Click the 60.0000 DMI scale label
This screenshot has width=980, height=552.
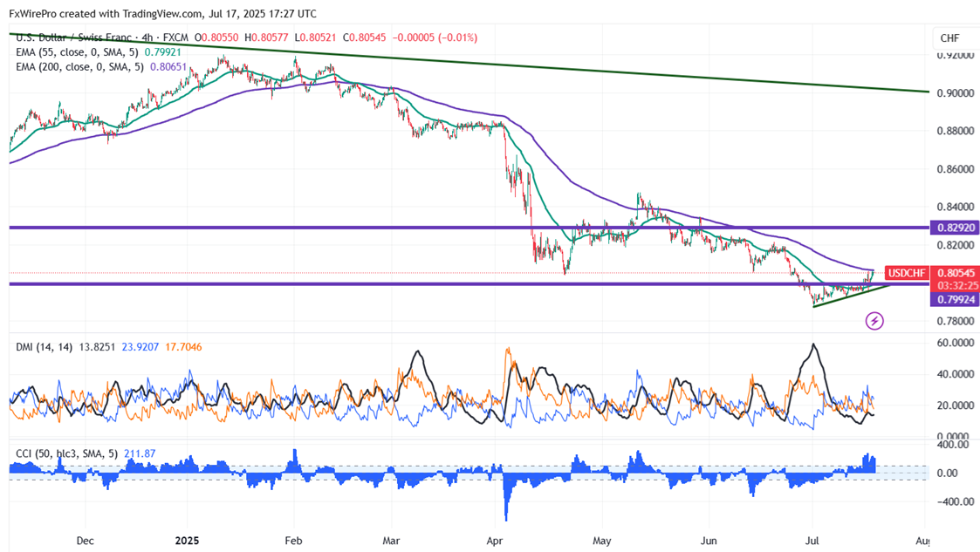[x=955, y=343]
